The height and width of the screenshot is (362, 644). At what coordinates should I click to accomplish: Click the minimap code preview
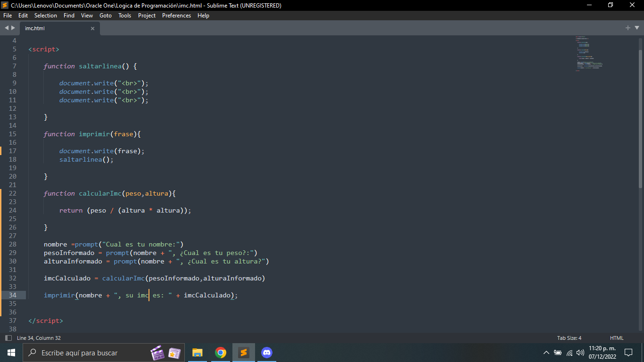pyautogui.click(x=589, y=53)
